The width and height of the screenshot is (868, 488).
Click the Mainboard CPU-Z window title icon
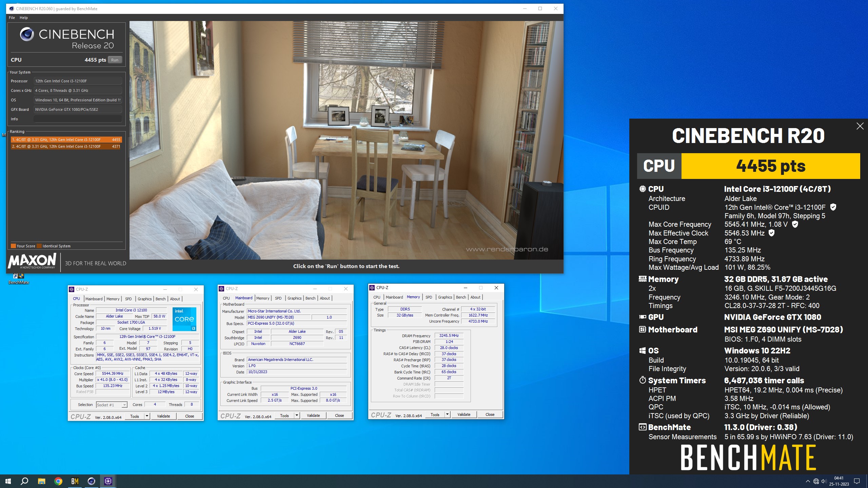[x=221, y=288]
